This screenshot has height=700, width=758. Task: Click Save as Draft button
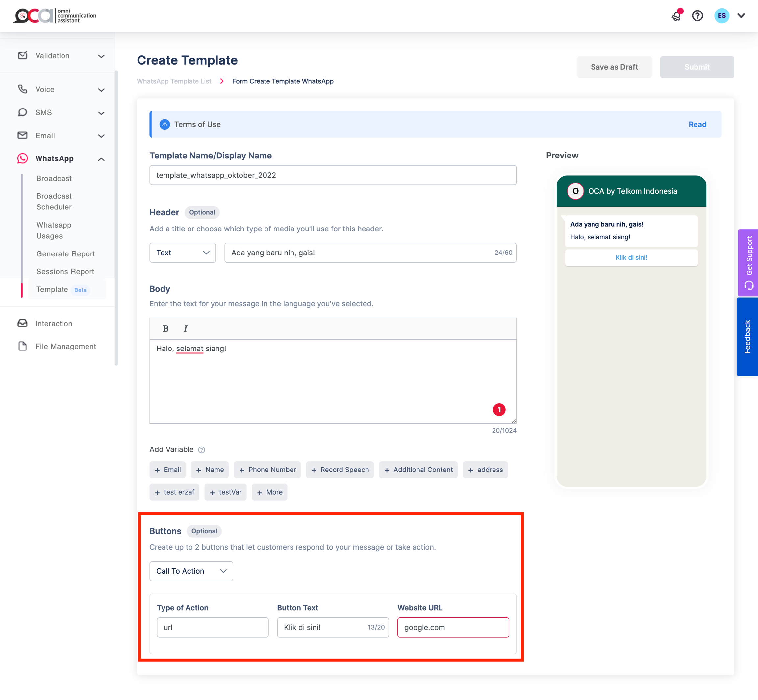click(614, 67)
